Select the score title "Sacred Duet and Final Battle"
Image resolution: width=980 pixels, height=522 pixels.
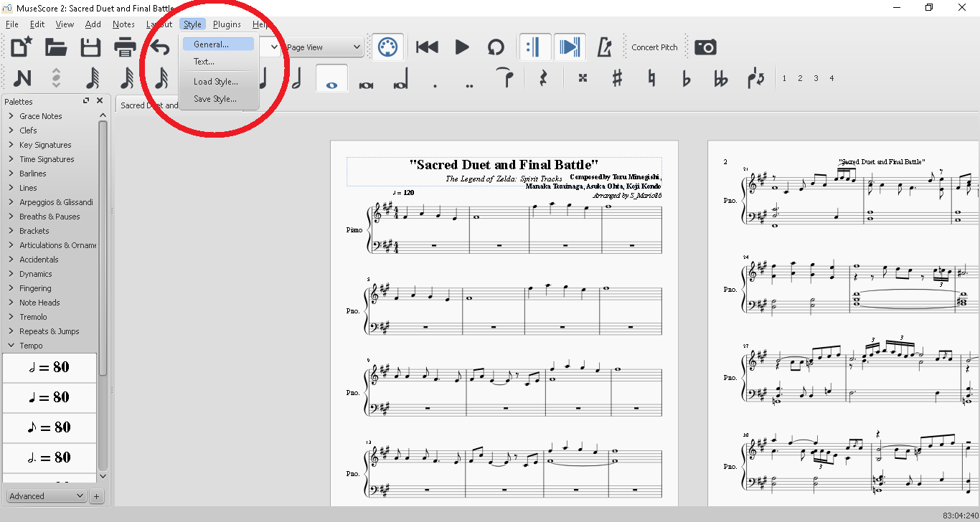[504, 165]
